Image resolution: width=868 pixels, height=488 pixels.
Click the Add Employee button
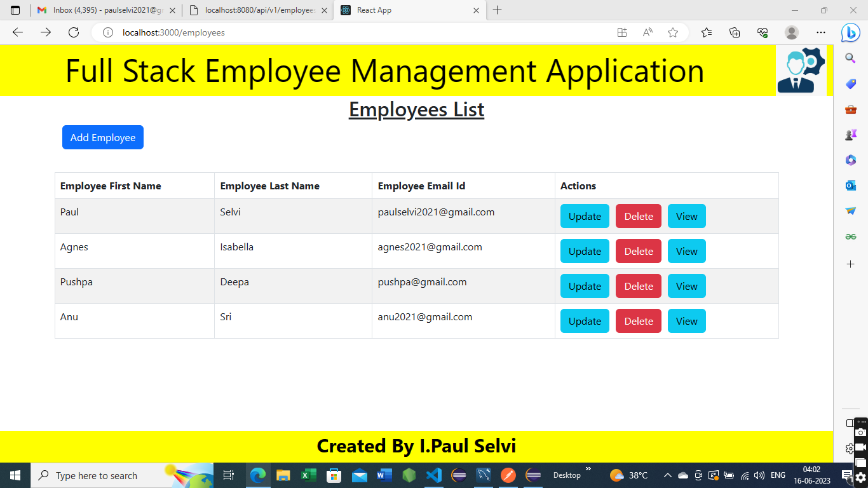pyautogui.click(x=102, y=137)
